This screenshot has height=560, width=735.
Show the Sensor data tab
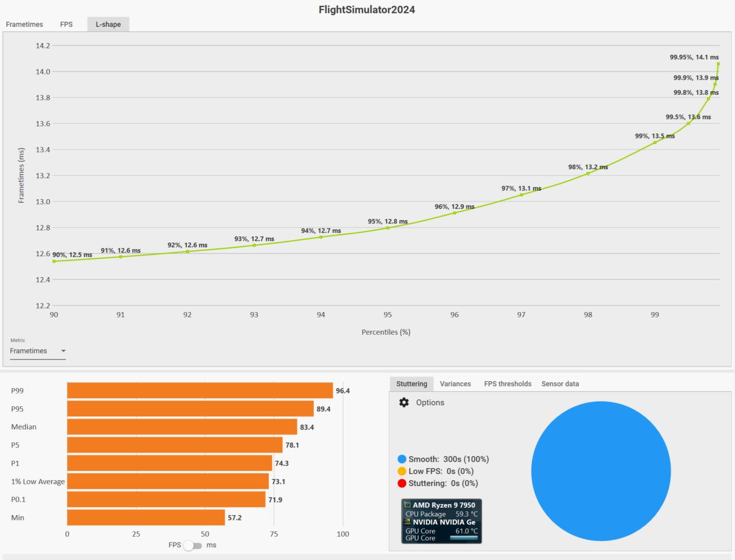560,384
